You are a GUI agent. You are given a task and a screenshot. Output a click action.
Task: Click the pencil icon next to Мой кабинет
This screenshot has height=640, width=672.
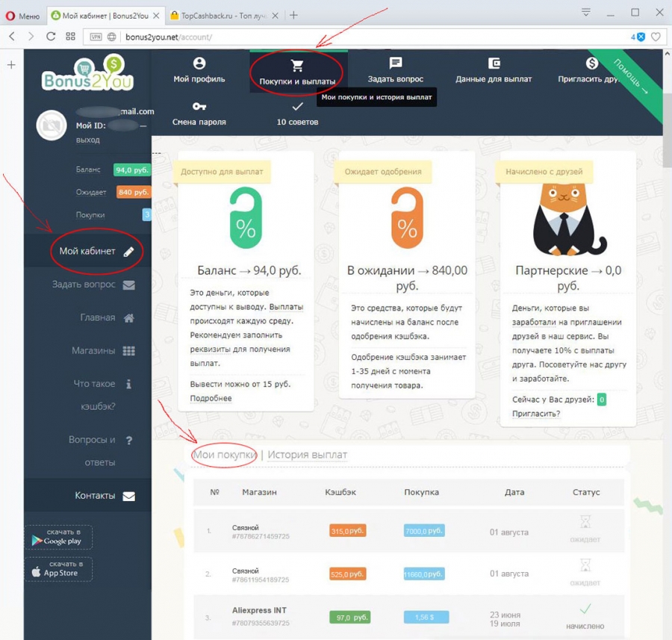(x=128, y=252)
